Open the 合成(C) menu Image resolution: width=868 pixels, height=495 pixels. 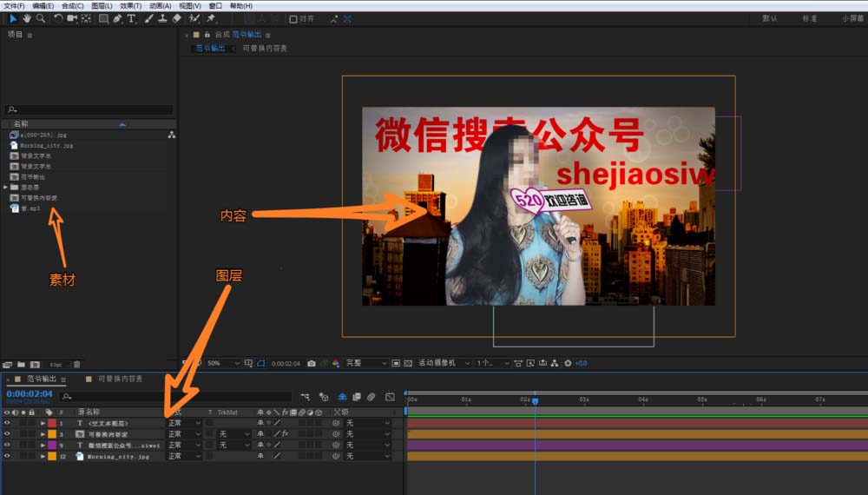click(x=73, y=5)
